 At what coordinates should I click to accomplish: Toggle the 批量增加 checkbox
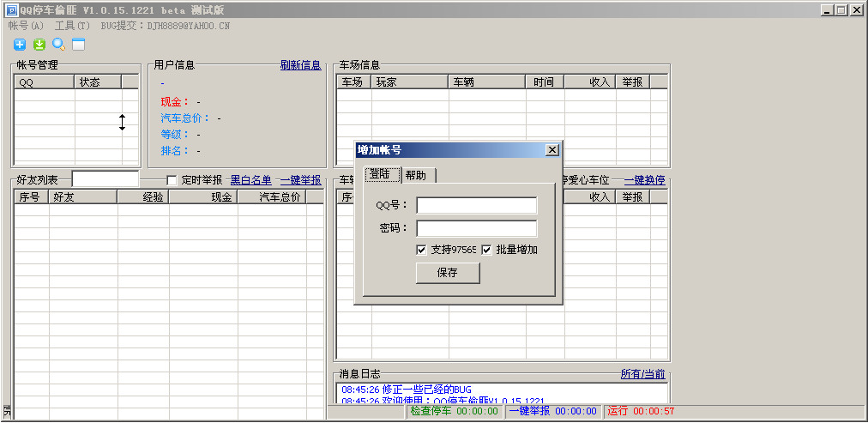[486, 250]
